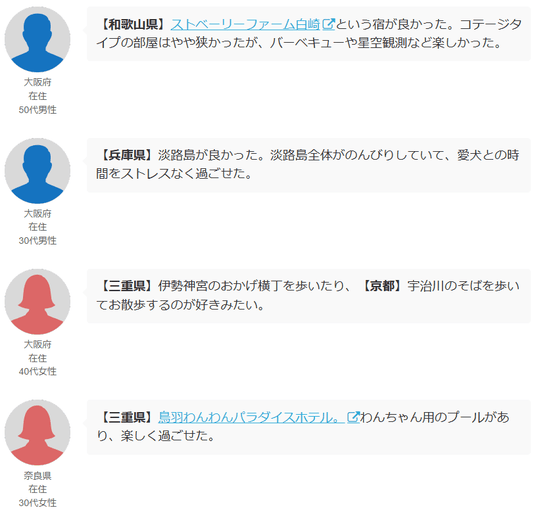
Task: Click the red avatar of 奈良県 30代女性
Action: click(37, 433)
